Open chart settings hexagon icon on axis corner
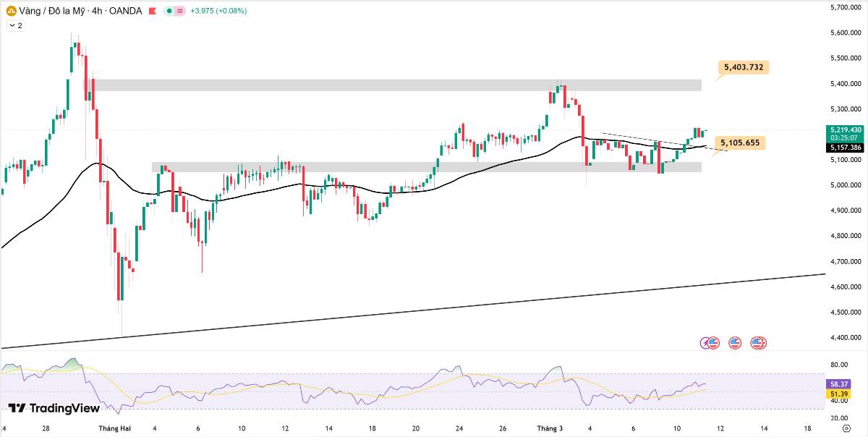Image resolution: width=868 pixels, height=437 pixels. 846,429
